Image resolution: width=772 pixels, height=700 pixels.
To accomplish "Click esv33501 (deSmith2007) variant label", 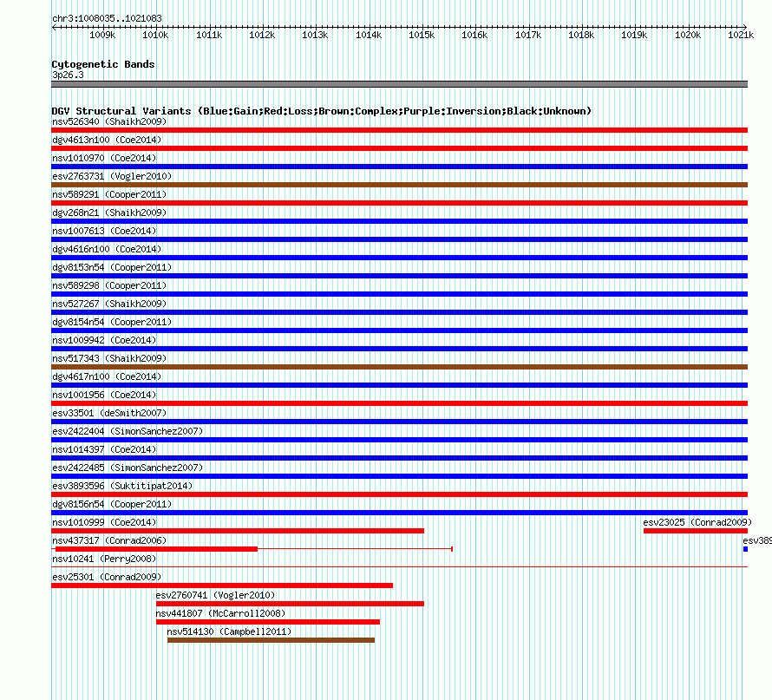I will coord(109,413).
